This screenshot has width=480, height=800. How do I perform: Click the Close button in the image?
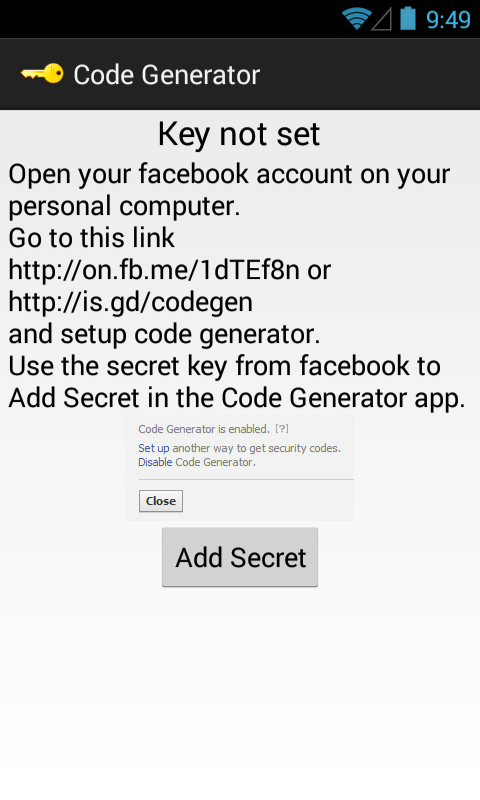coord(161,501)
